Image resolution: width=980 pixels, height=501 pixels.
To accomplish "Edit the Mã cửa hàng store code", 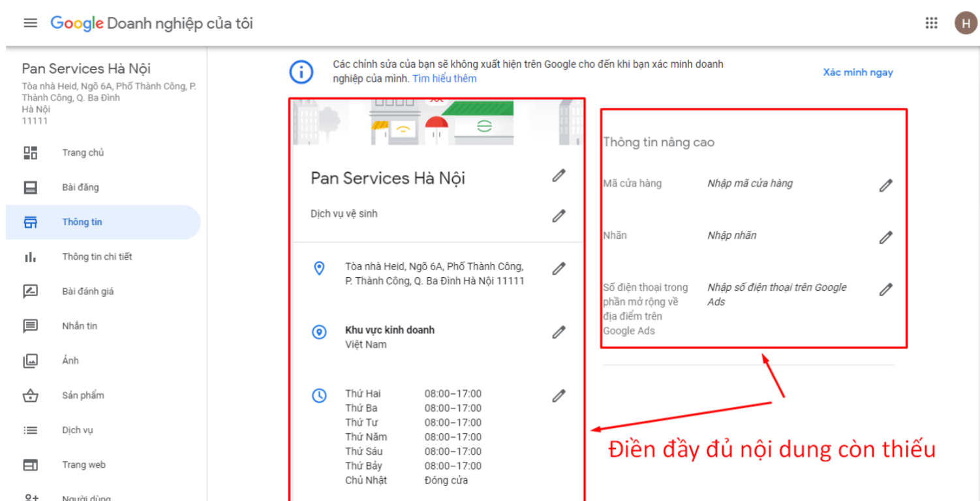I will pyautogui.click(x=885, y=185).
